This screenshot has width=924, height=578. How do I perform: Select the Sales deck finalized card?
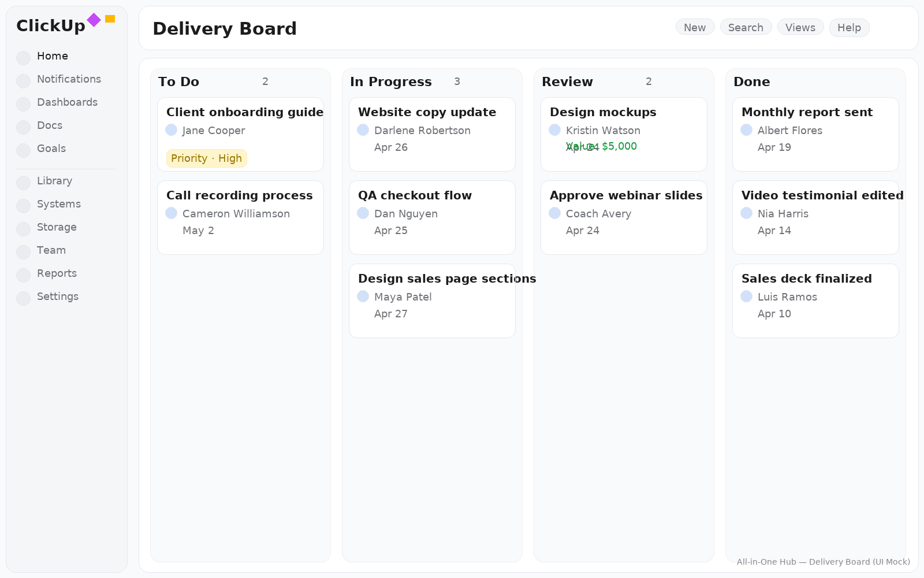click(x=815, y=301)
